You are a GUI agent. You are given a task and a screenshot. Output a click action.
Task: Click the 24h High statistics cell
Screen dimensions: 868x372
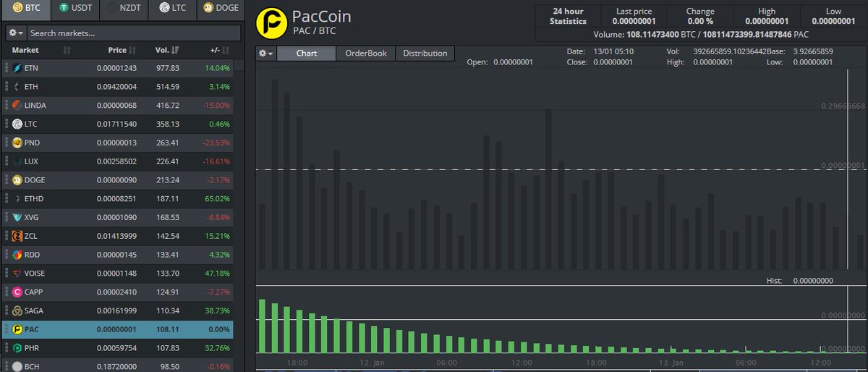pos(767,16)
